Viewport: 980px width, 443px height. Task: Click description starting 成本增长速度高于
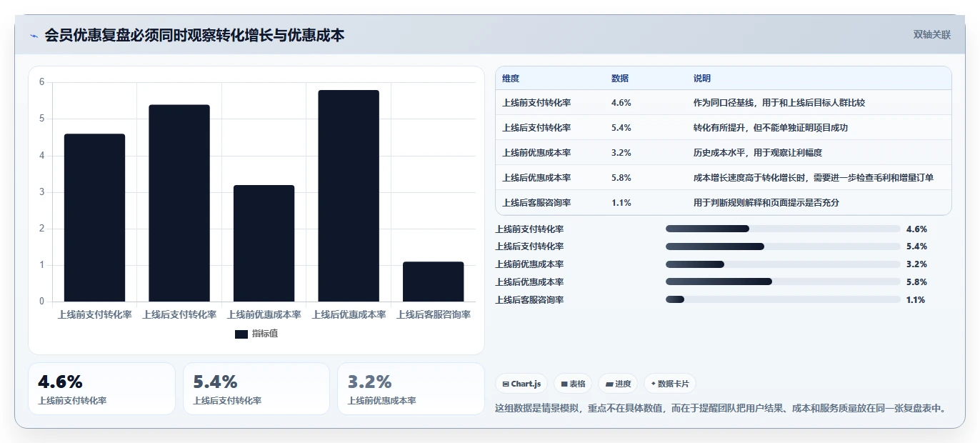tap(814, 177)
